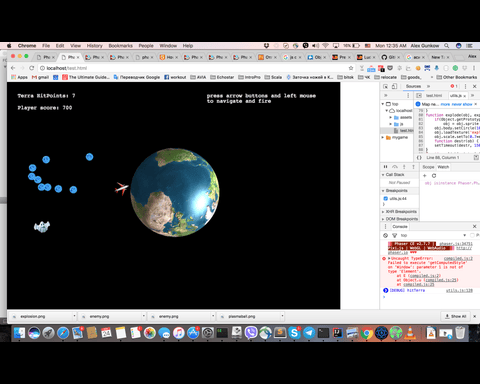The image size is (480, 384).
Task: Open the Bookmarks menu in menu bar
Action: [120, 46]
